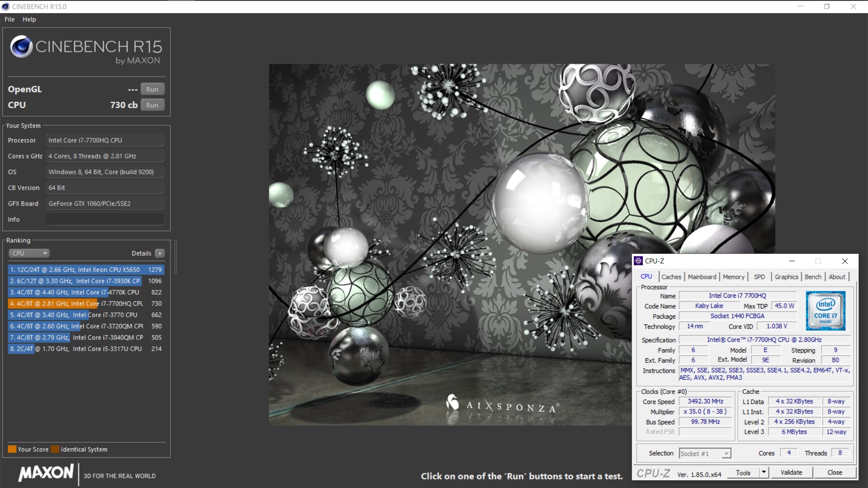This screenshot has height=488, width=868.
Task: Click the Info text field
Action: [105, 219]
